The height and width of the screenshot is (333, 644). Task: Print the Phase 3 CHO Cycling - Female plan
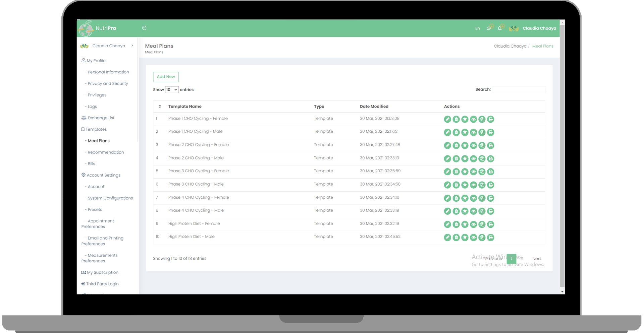[x=490, y=172]
